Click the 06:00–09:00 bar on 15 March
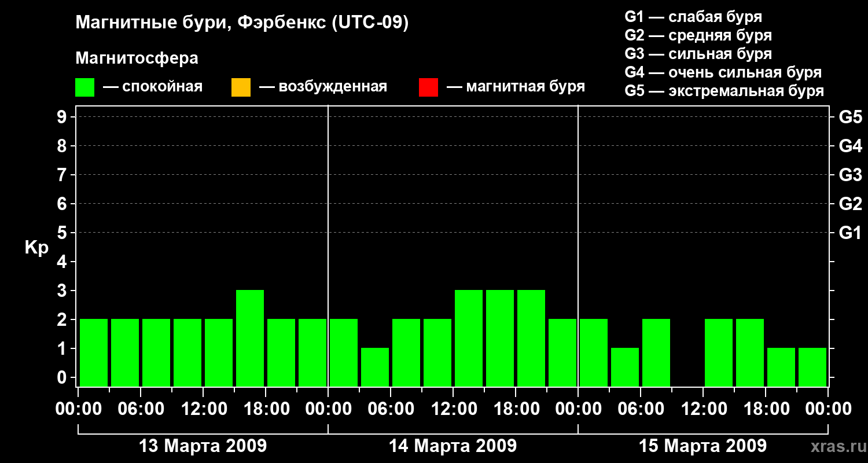This screenshot has width=868, height=463. tap(656, 352)
